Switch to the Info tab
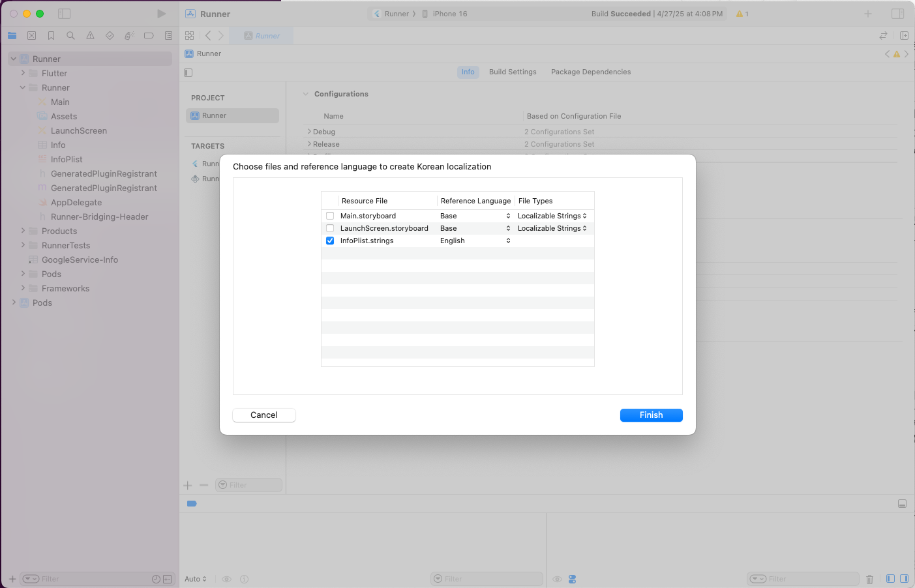Viewport: 915px width, 588px height. [x=468, y=72]
